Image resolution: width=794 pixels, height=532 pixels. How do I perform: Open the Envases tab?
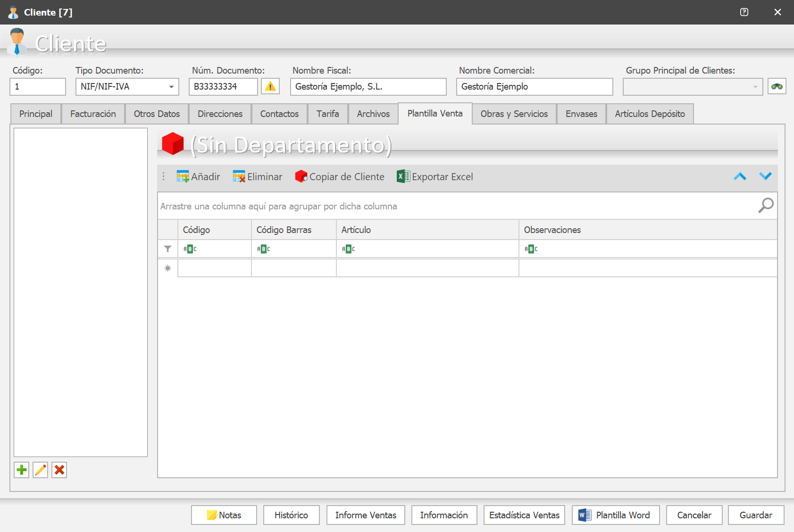pyautogui.click(x=581, y=114)
